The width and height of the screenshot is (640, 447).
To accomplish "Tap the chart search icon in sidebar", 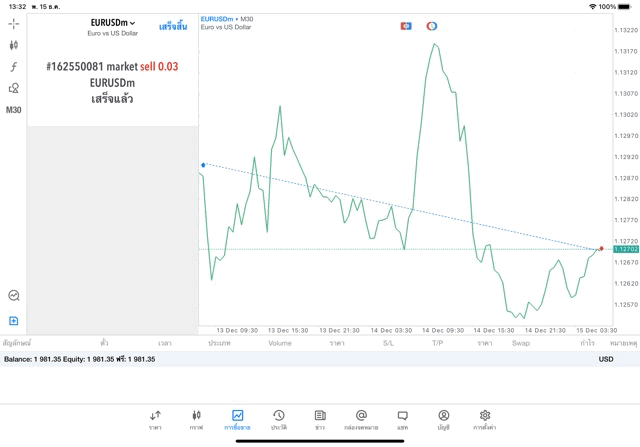I will tap(13, 296).
